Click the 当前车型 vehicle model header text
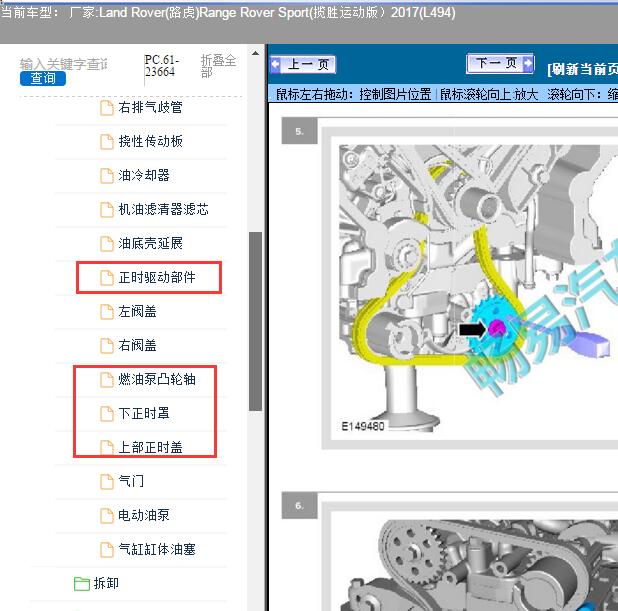 click(x=228, y=13)
